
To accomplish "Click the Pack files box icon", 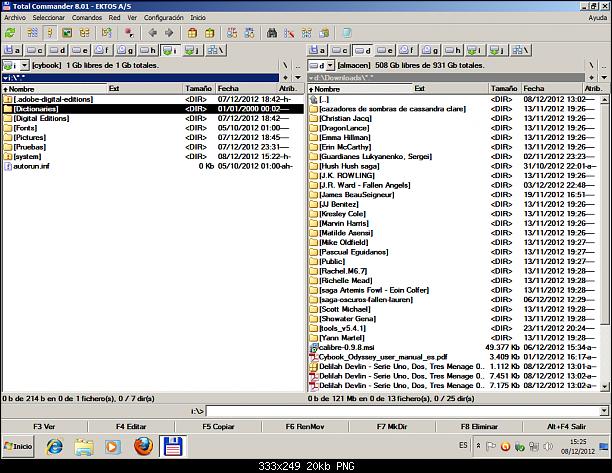I will [192, 33].
